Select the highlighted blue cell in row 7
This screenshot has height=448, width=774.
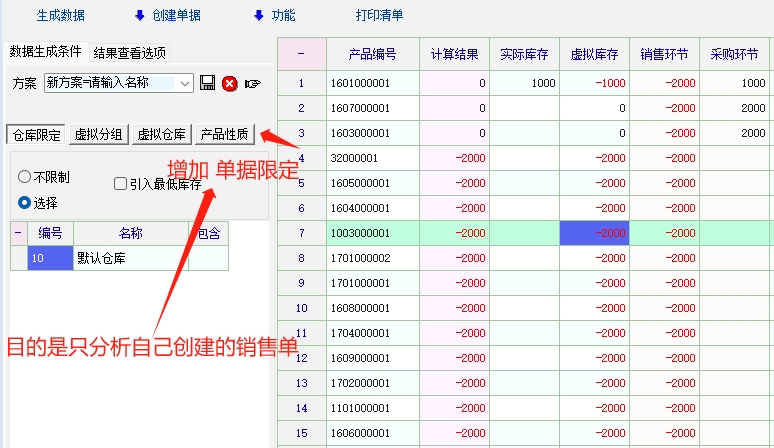[594, 232]
